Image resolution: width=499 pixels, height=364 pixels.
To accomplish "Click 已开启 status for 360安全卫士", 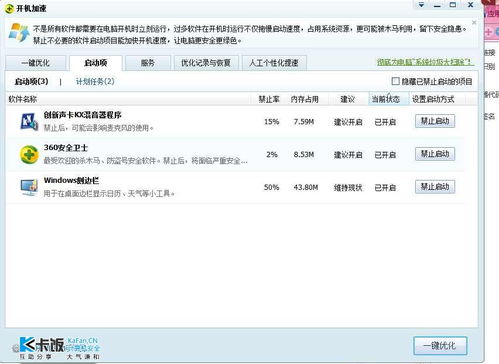I will tap(385, 155).
